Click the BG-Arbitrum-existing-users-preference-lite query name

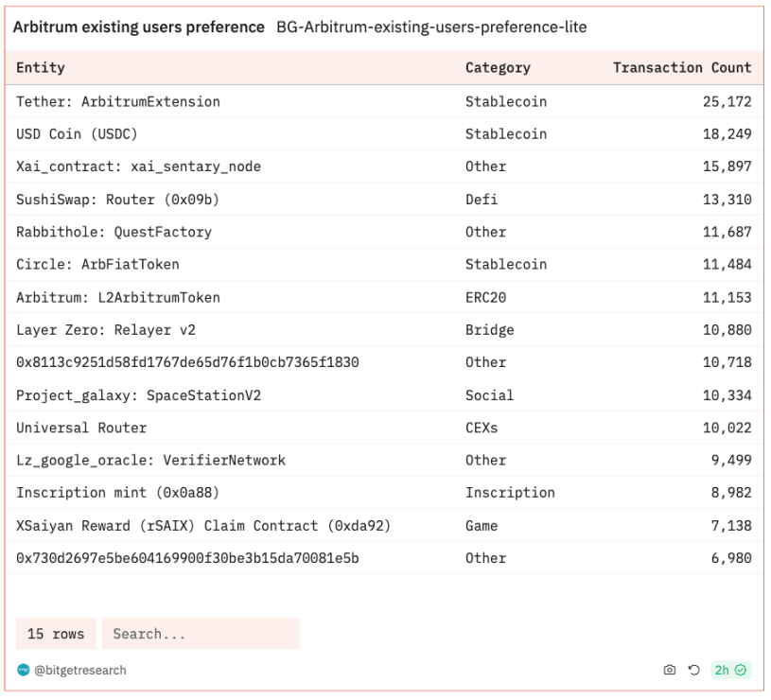tap(431, 27)
